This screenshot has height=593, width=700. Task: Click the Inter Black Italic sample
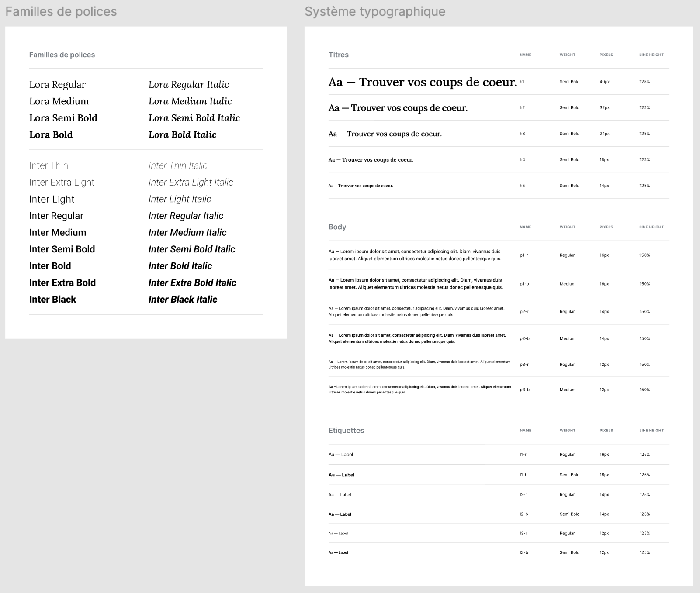click(x=183, y=299)
